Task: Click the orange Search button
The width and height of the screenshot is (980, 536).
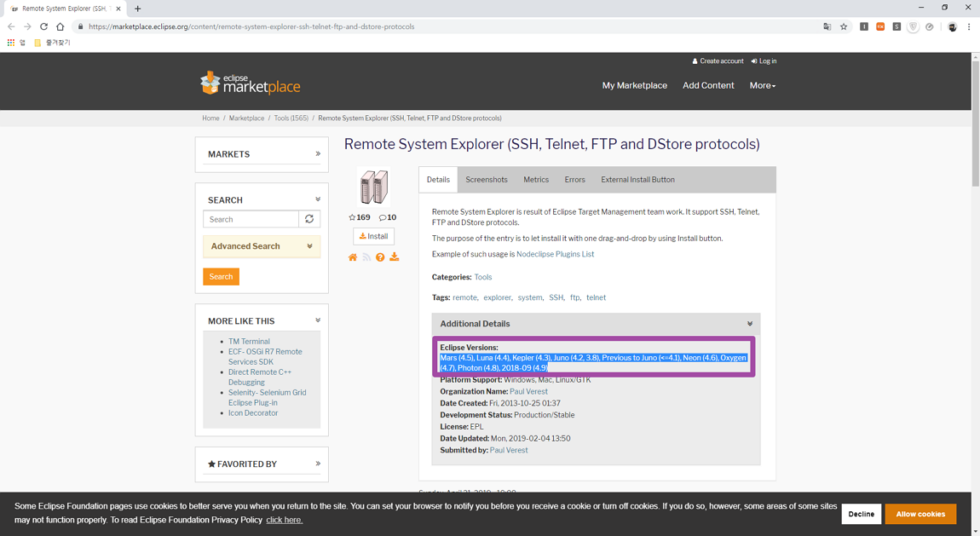Action: point(222,277)
